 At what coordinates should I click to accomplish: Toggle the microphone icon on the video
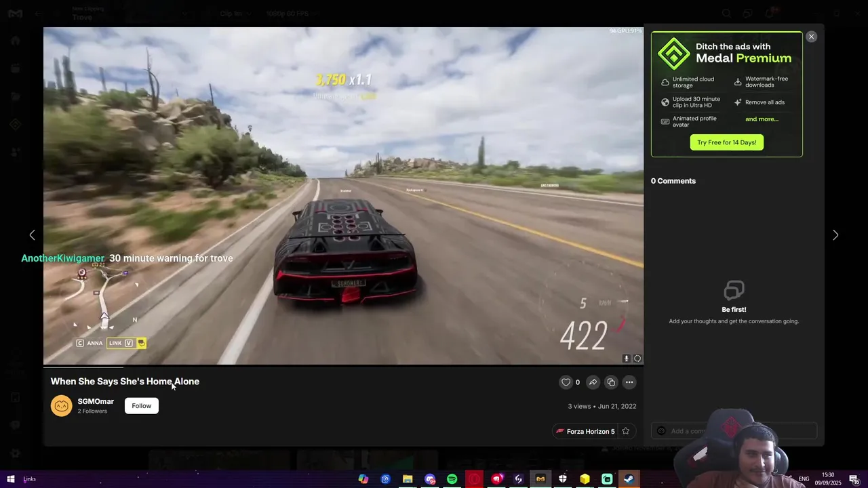[x=627, y=359]
